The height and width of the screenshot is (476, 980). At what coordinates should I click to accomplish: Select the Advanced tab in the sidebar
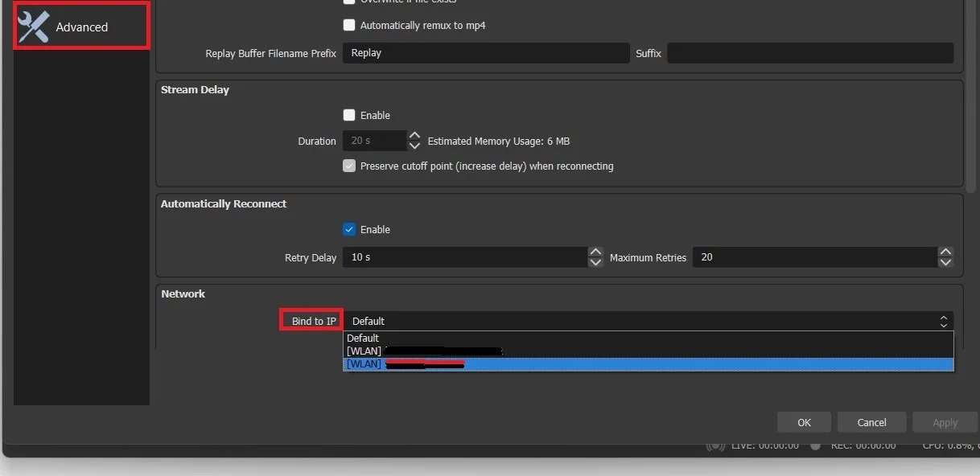click(x=80, y=27)
